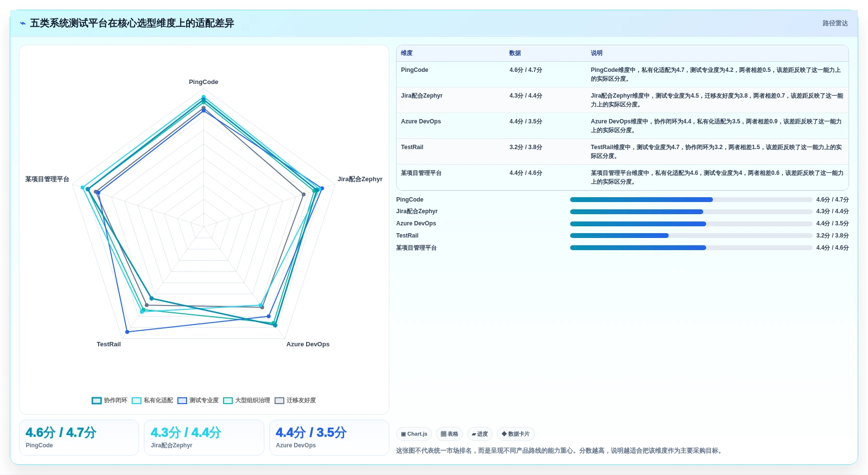The height and width of the screenshot is (475, 868).
Task: Click the 进度 tag chip
Action: click(480, 434)
